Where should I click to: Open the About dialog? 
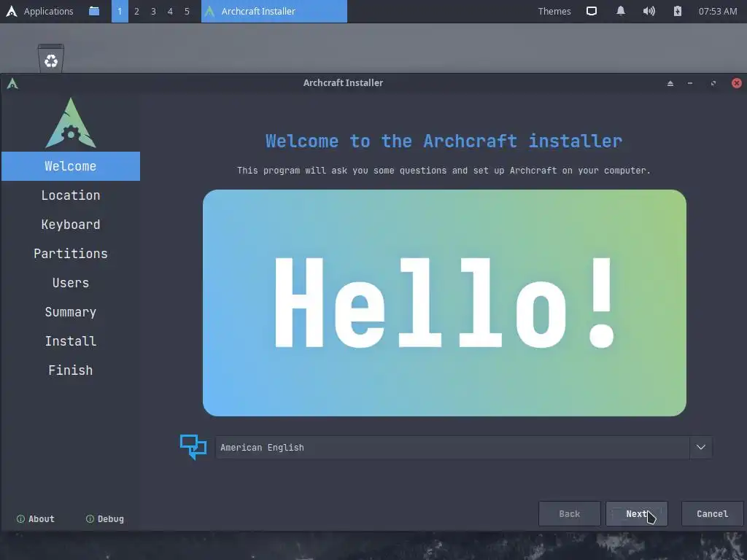36,519
